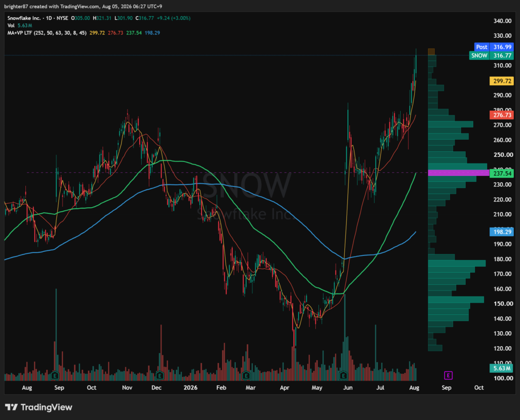Screen dimensions: 520x420
Task: Click the low value L301.90
Action: coord(123,18)
